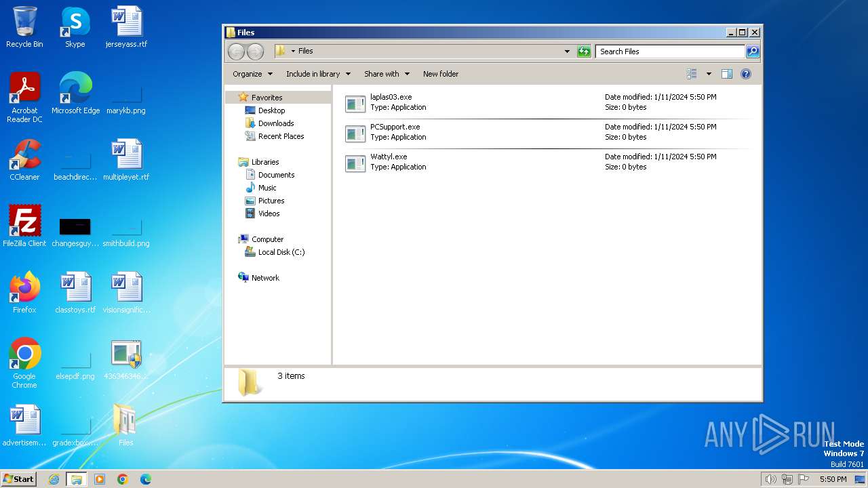Click the volume tray icon
The image size is (868, 488).
point(770,479)
